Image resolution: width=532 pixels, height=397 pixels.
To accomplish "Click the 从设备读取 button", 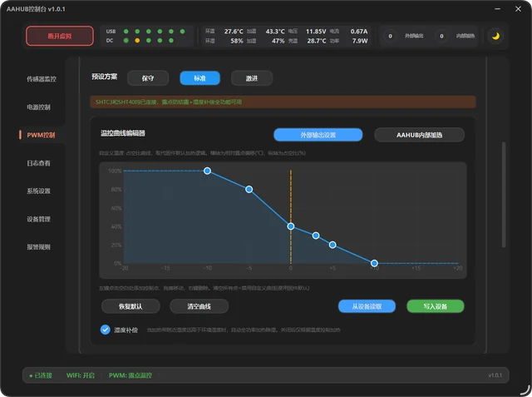I will click(367, 306).
